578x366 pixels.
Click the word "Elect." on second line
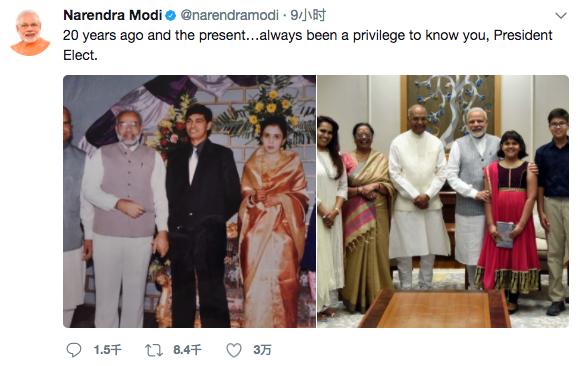(80, 56)
